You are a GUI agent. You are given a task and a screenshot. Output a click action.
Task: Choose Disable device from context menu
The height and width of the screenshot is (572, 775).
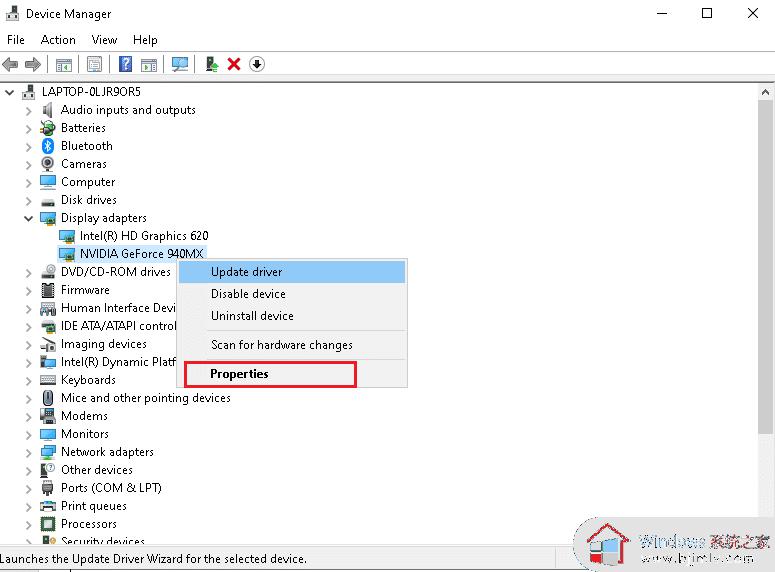click(292, 294)
